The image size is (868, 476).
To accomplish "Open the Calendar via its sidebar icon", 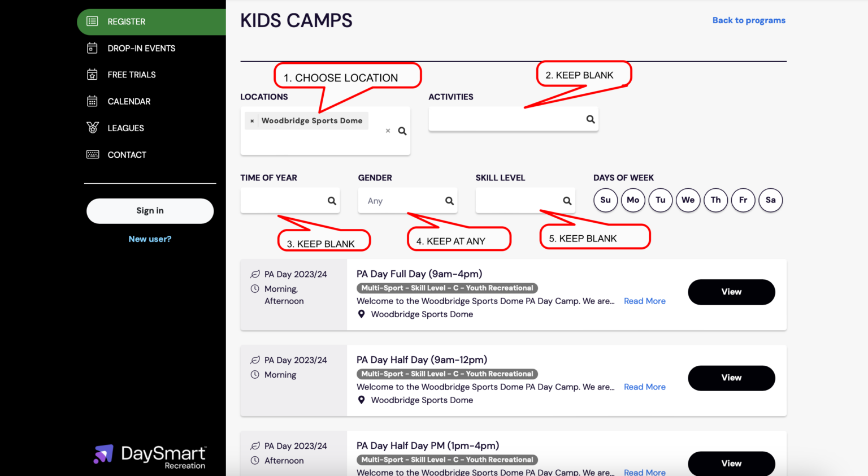I will coord(92,101).
